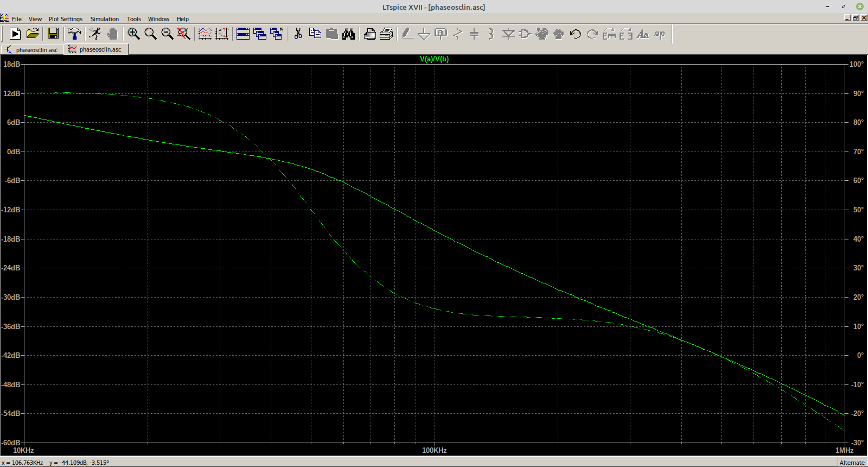
Task: Place an Inductor component
Action: pos(491,34)
